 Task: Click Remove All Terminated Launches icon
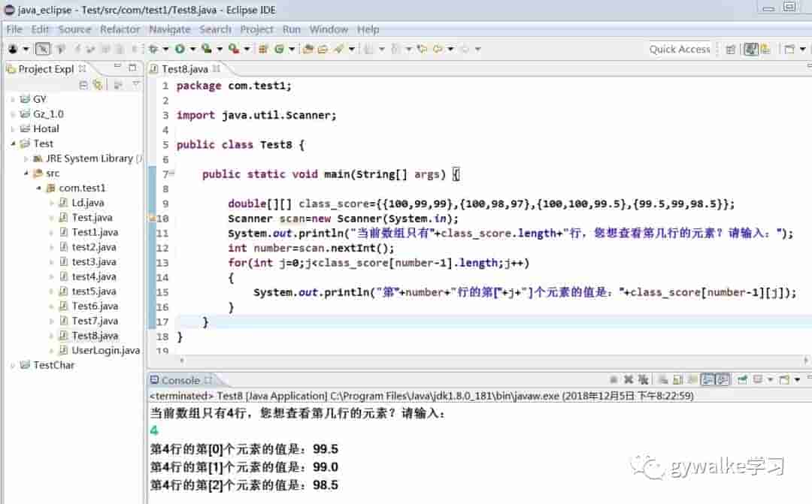643,380
